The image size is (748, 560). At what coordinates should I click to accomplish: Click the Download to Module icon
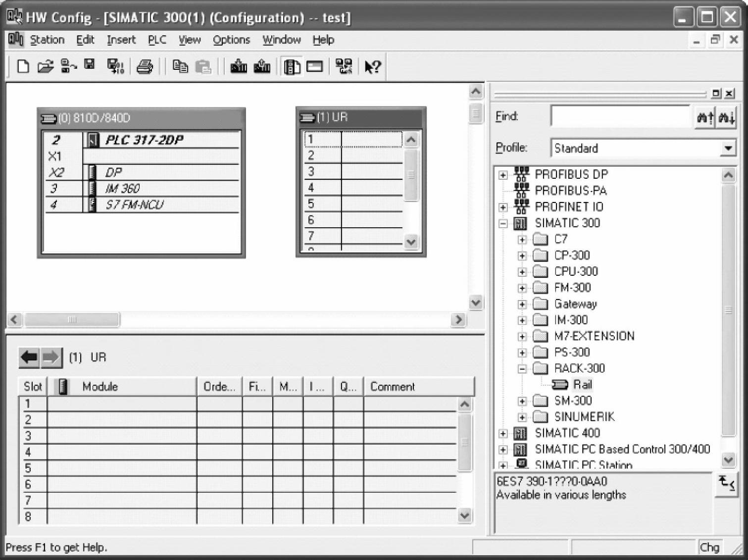239,66
